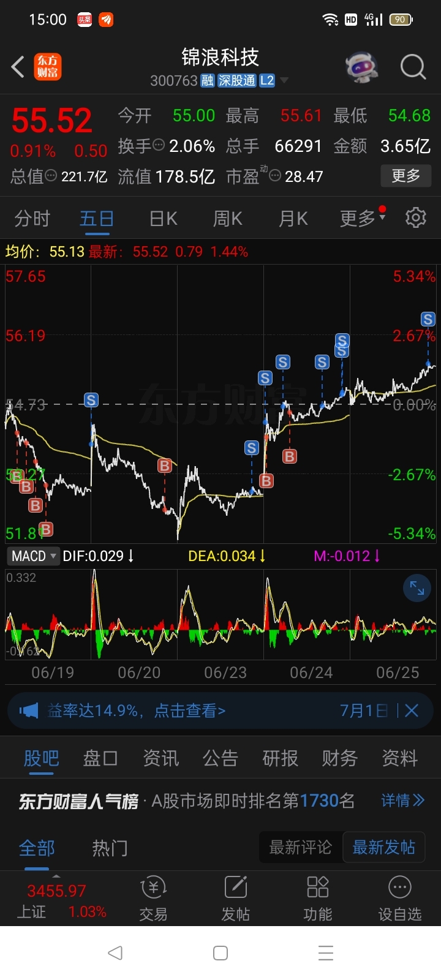This screenshot has height=980, width=441.
Task: Switch to 月K chart tab
Action: click(293, 219)
